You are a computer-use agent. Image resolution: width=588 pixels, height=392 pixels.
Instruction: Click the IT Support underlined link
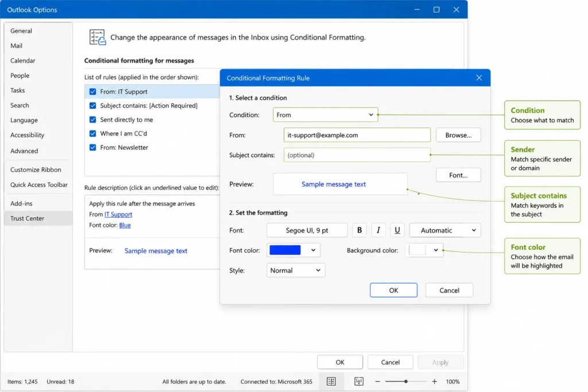point(118,214)
